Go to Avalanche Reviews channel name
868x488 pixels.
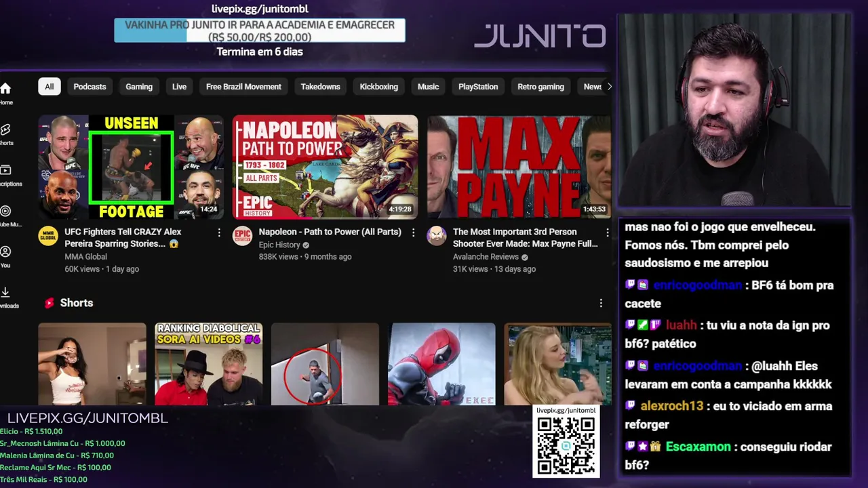(x=486, y=257)
